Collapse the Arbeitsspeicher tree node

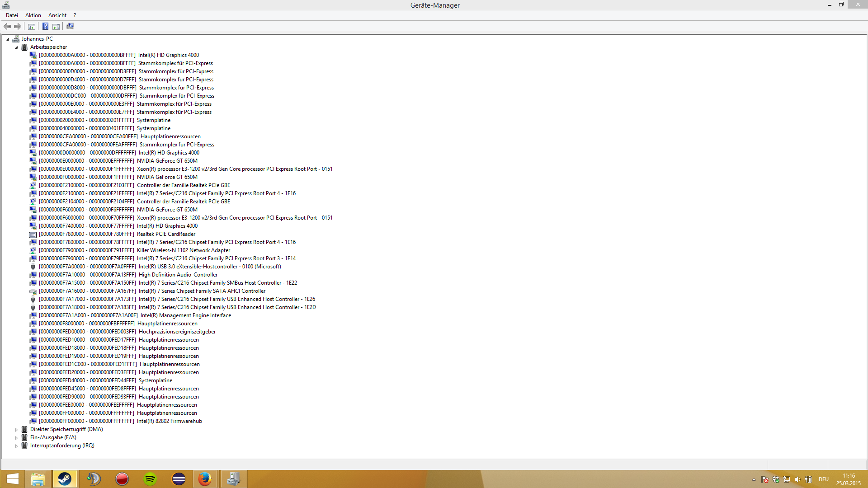[x=17, y=47]
